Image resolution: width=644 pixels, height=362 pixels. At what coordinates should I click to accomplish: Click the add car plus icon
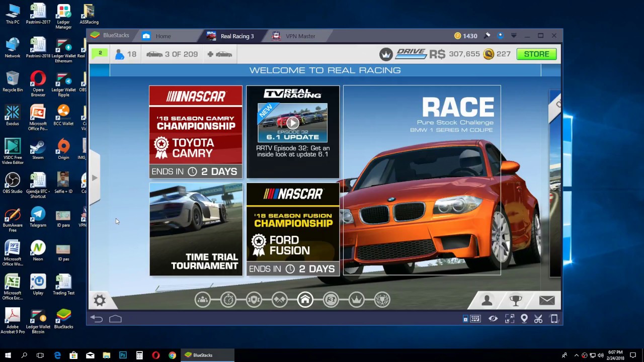coord(219,54)
